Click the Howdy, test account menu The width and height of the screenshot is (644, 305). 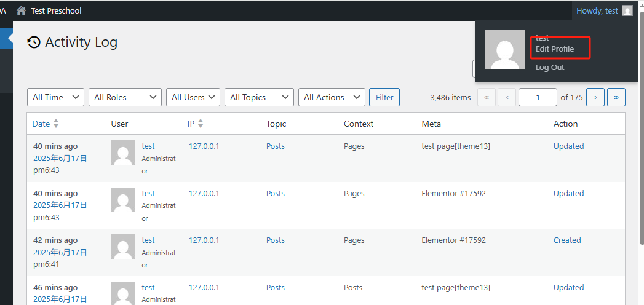[x=597, y=10]
